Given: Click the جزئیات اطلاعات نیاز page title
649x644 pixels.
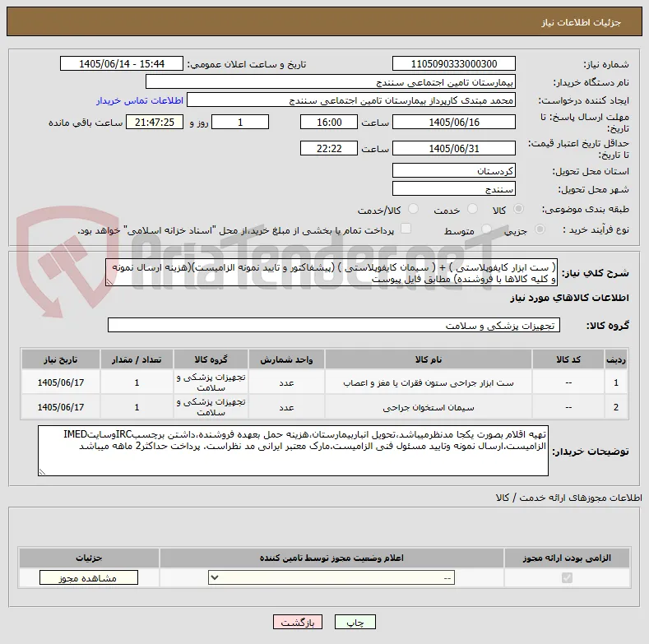Looking at the screenshot, I should [x=581, y=22].
